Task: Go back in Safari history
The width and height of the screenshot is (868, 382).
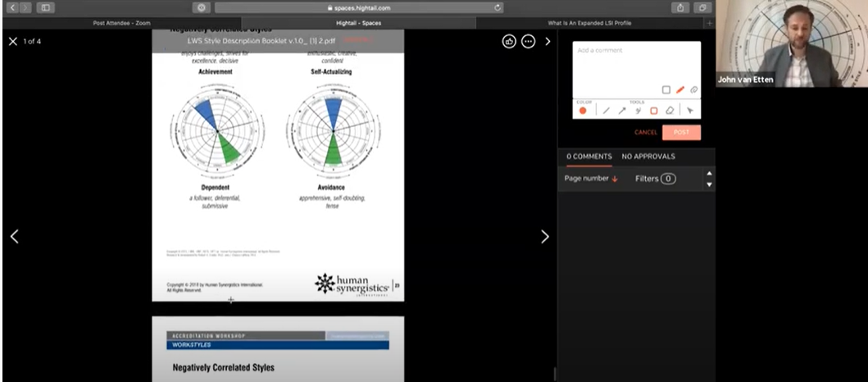Action: click(13, 7)
